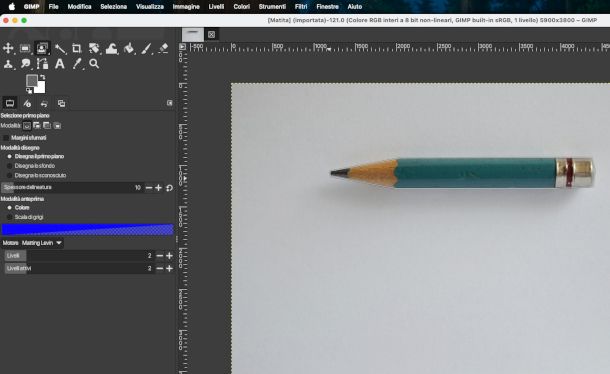Click the Livelli value slider
Screen dimensions: 610x374
pos(79,256)
